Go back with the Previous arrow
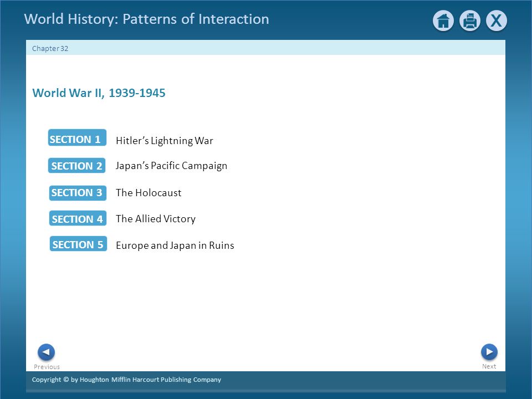 point(46,352)
